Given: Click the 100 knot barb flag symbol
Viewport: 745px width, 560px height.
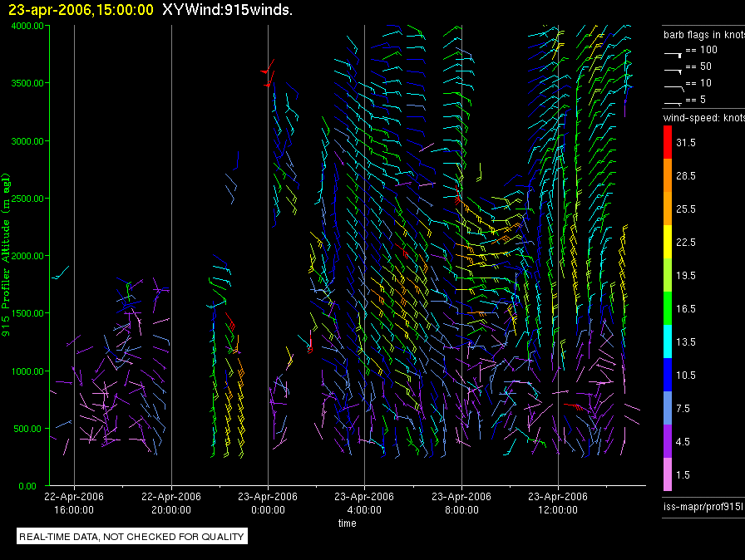Looking at the screenshot, I should [x=673, y=55].
